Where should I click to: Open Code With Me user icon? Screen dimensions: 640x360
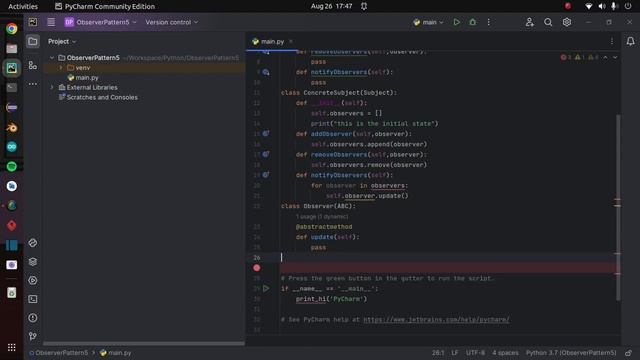click(x=529, y=22)
